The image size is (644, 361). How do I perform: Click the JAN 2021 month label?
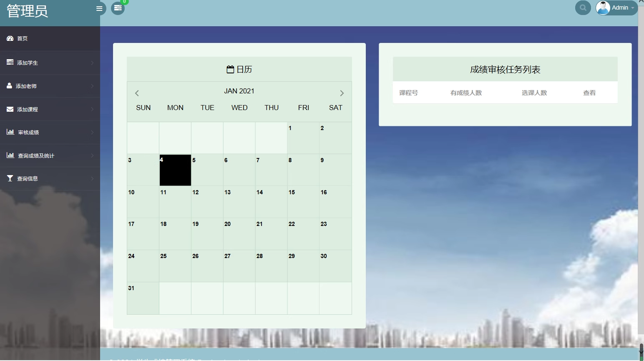239,91
